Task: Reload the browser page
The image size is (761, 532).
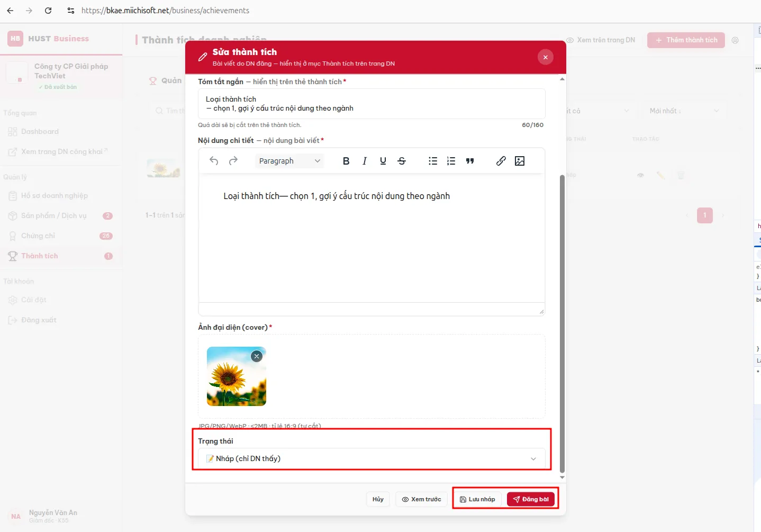Action: pyautogui.click(x=48, y=11)
